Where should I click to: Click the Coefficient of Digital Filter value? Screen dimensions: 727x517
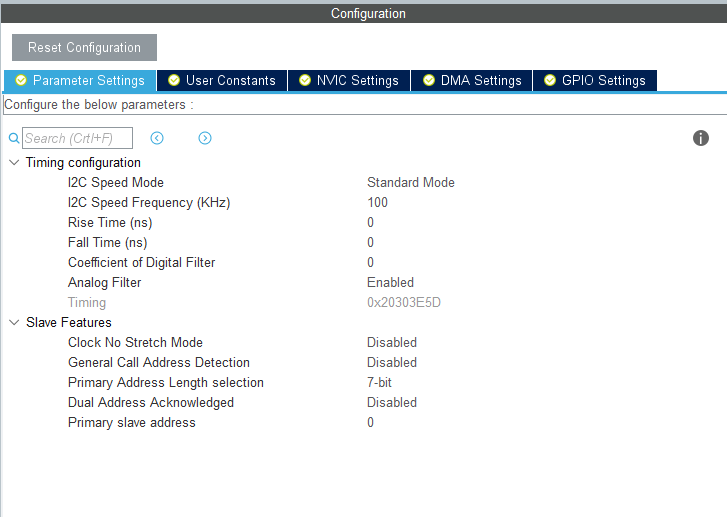tap(370, 262)
